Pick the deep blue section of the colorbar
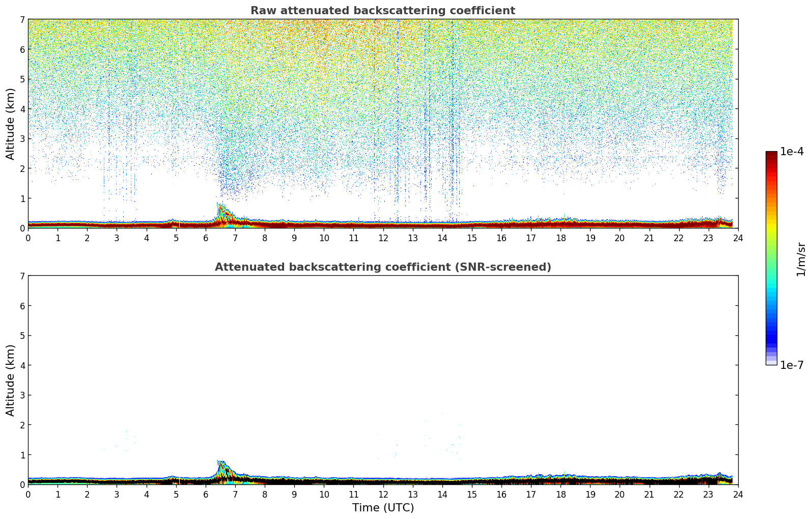812x519 pixels. tap(771, 336)
